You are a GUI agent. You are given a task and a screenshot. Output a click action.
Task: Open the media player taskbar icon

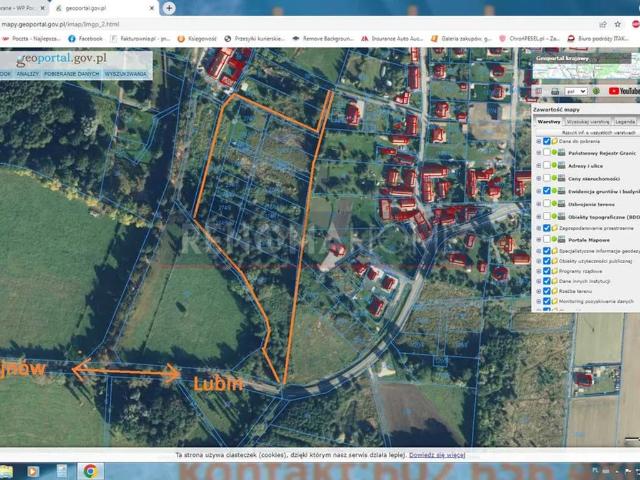(x=33, y=470)
